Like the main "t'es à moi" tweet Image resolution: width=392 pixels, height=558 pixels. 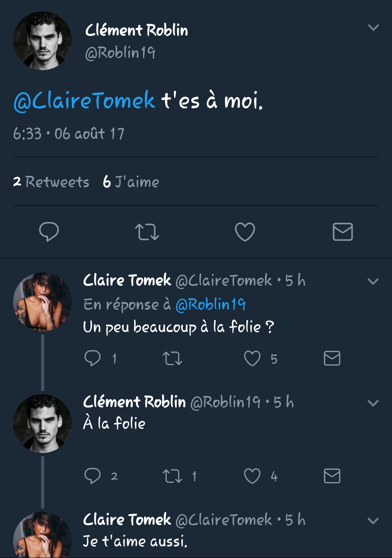click(245, 232)
